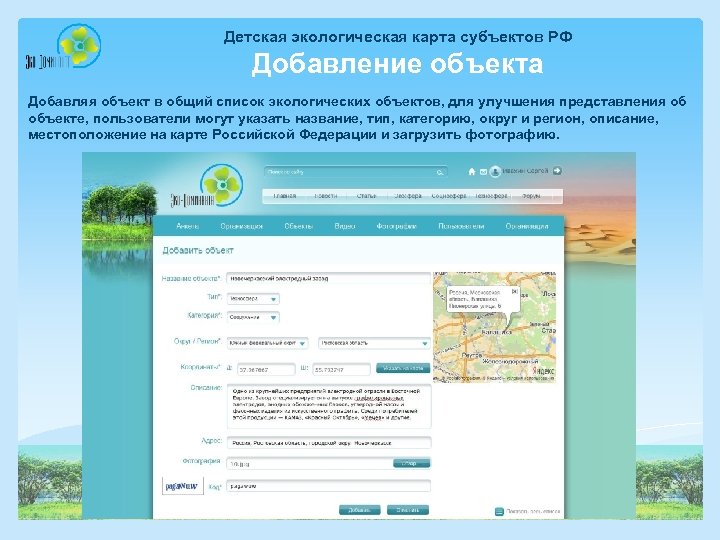Open the region (область) dropdown

(374, 343)
